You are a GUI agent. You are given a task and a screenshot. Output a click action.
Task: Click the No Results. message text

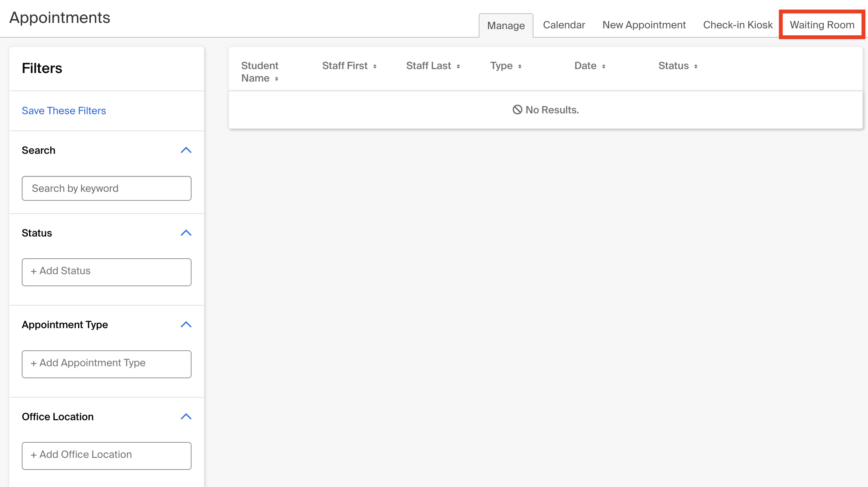tap(552, 110)
